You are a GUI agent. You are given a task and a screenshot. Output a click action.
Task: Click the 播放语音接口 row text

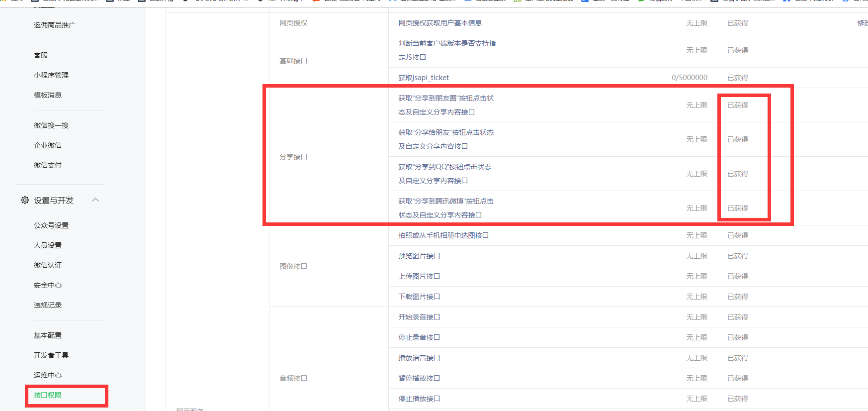(x=419, y=358)
